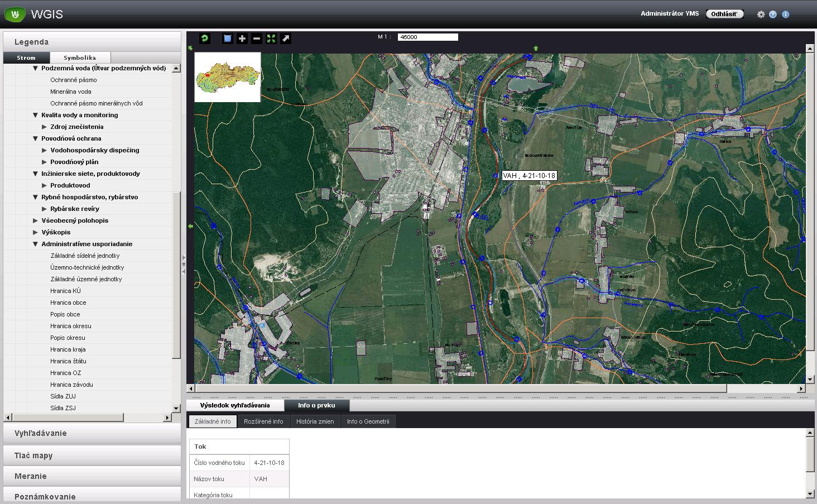Open the Info o prvku tab

pyautogui.click(x=317, y=405)
